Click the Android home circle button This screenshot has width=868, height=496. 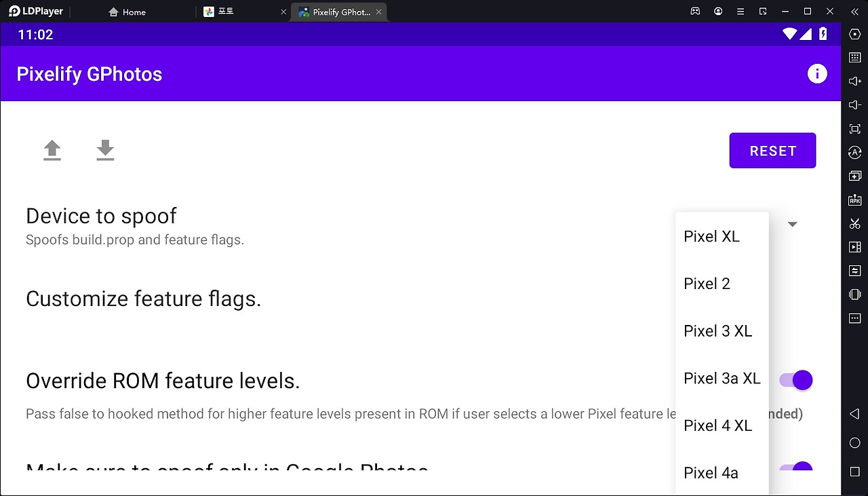[854, 443]
